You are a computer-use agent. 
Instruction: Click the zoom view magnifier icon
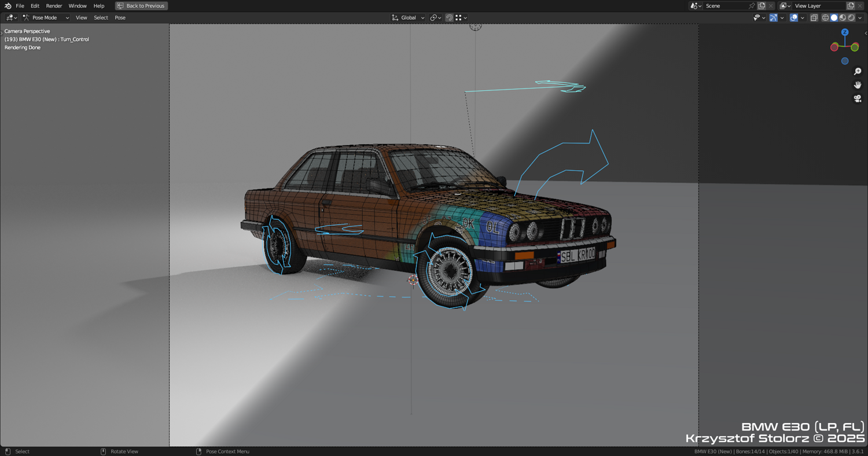coord(858,71)
